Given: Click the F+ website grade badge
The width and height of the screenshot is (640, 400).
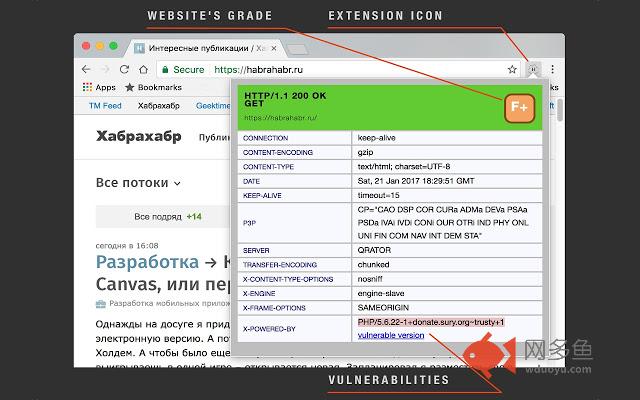Looking at the screenshot, I should (520, 108).
